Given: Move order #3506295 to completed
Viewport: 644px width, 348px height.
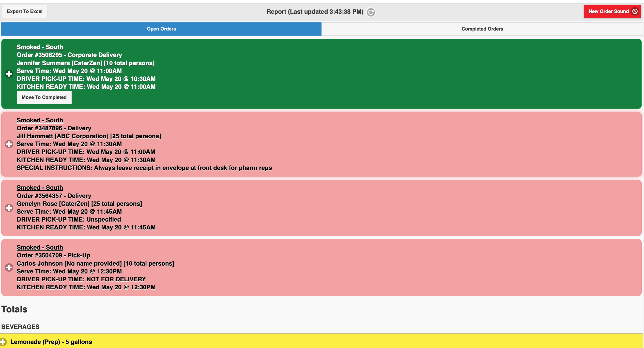Looking at the screenshot, I should tap(44, 97).
